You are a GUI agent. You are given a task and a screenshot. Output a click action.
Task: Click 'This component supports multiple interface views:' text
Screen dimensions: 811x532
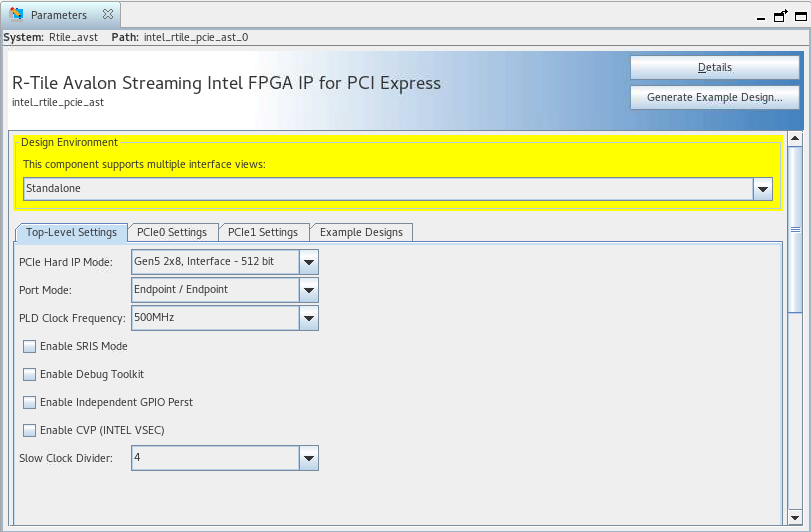(144, 164)
